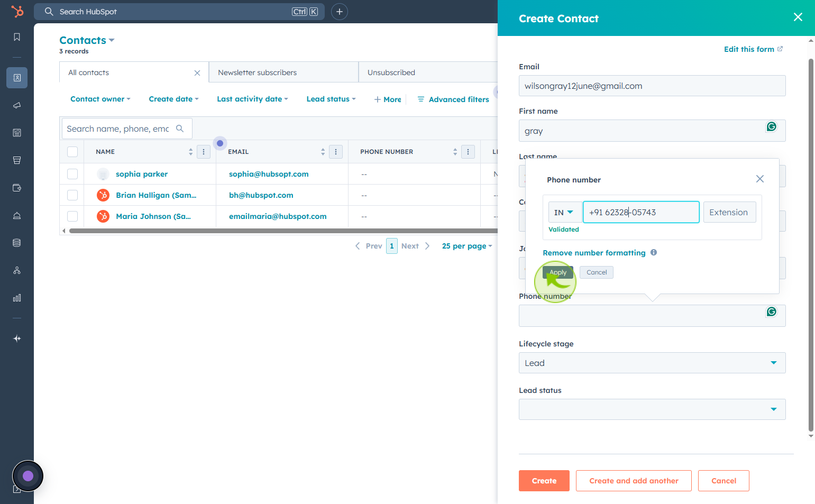Click Remove number formatting link
The height and width of the screenshot is (504, 815).
point(594,253)
